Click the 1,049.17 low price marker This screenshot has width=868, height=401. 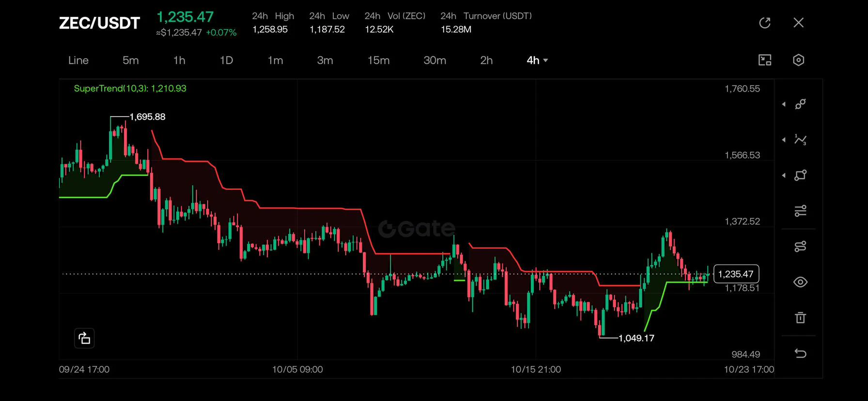(x=636, y=338)
